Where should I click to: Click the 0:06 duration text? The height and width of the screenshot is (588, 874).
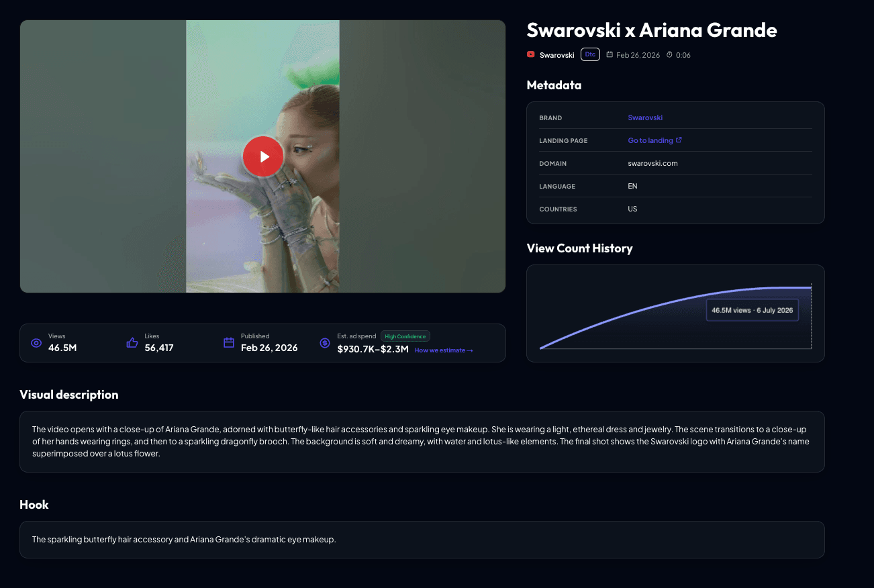pos(683,55)
